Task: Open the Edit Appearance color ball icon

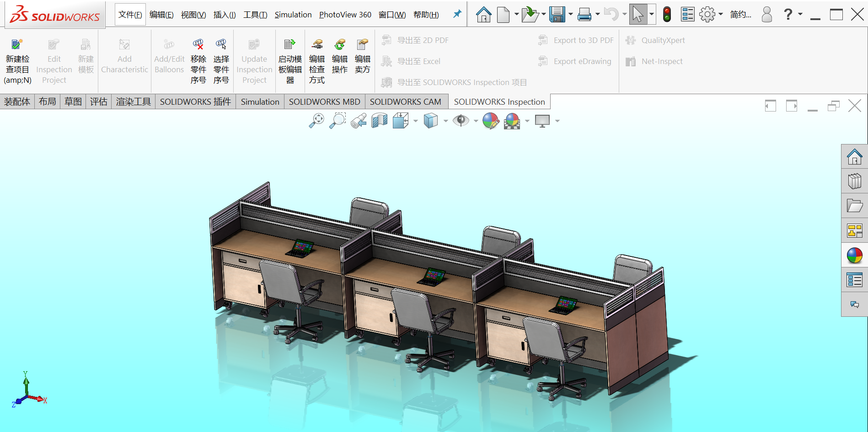Action: pos(491,121)
